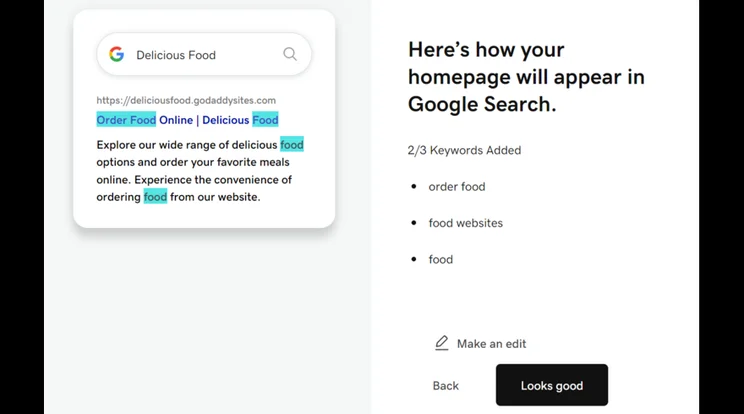Click the magnifying glass search icon

[x=290, y=54]
